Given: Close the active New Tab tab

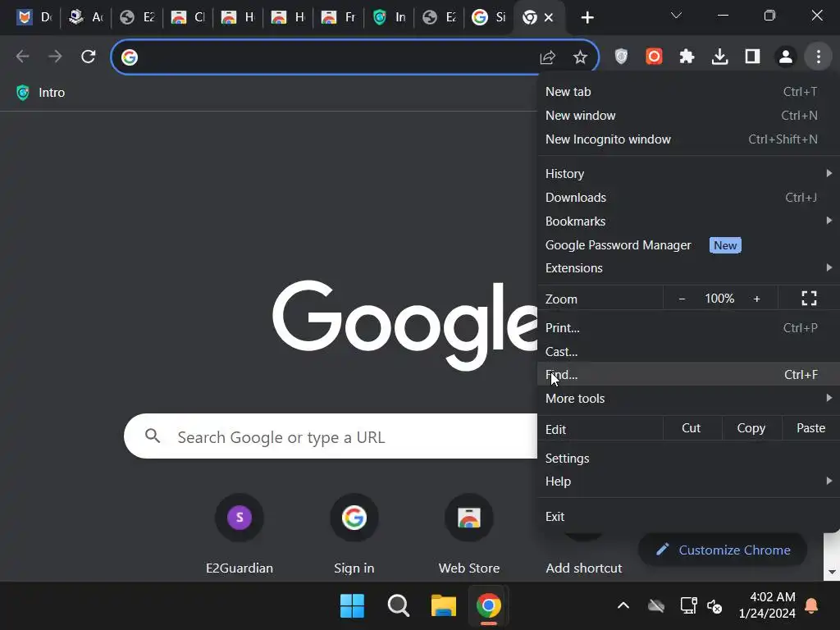Looking at the screenshot, I should tap(549, 18).
